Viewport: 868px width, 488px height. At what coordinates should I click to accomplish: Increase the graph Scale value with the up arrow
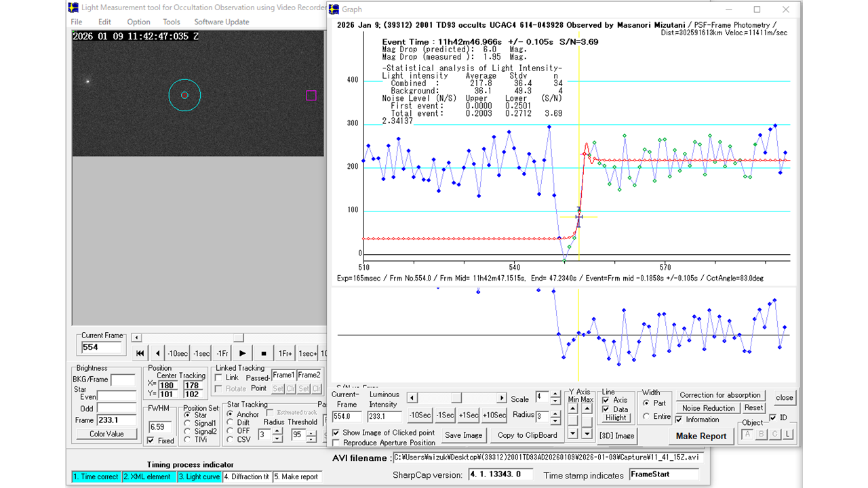click(x=555, y=393)
